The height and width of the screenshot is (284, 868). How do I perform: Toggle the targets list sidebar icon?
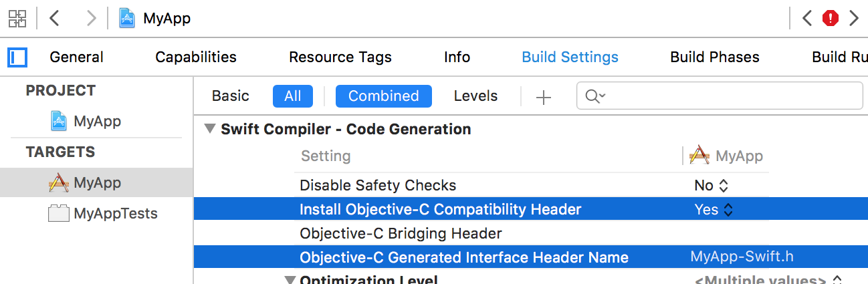pos(17,57)
